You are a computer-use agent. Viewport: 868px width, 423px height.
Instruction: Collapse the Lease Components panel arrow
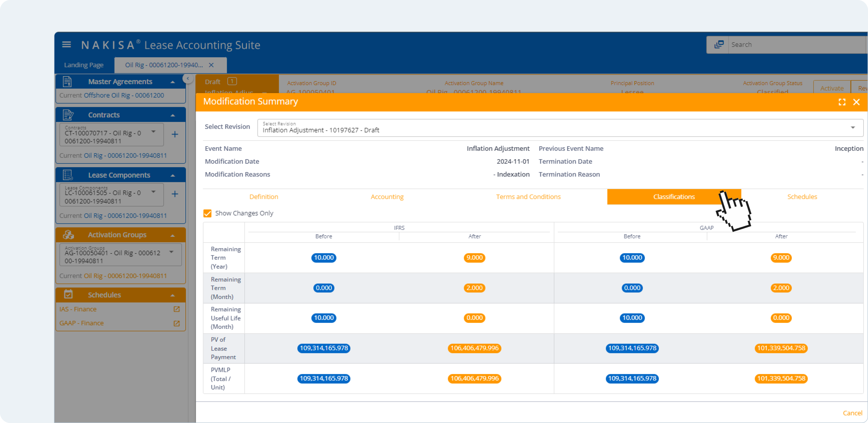point(173,175)
